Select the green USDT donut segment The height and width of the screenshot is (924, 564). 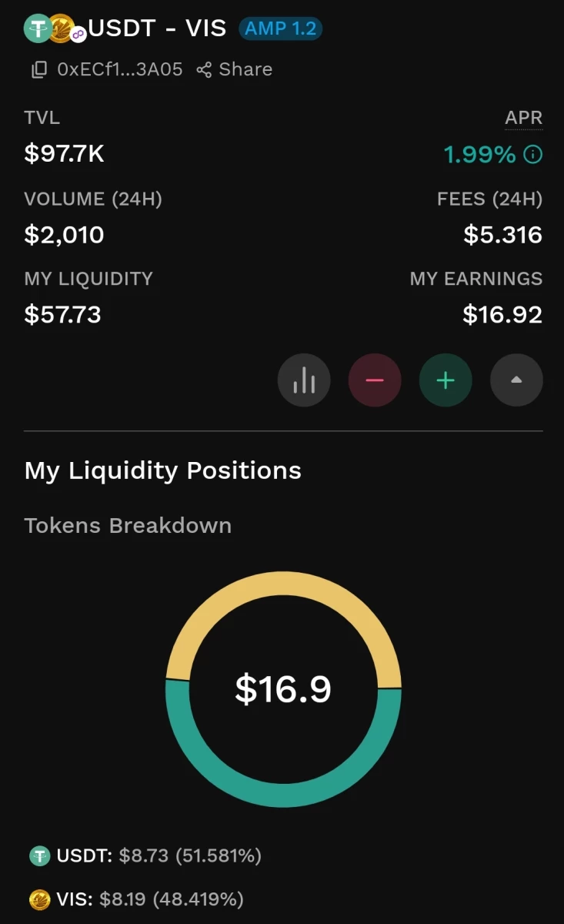click(x=283, y=778)
